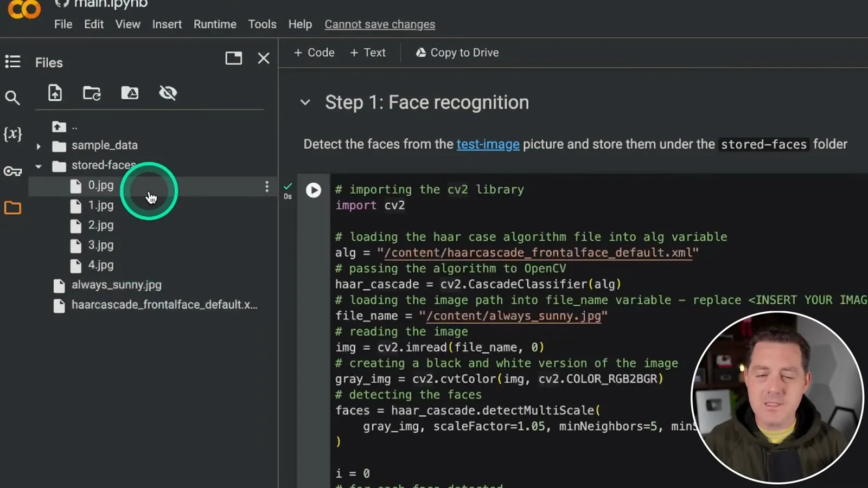Viewport: 868px width, 488px height.
Task: Click the refresh folder icon
Action: tap(92, 93)
